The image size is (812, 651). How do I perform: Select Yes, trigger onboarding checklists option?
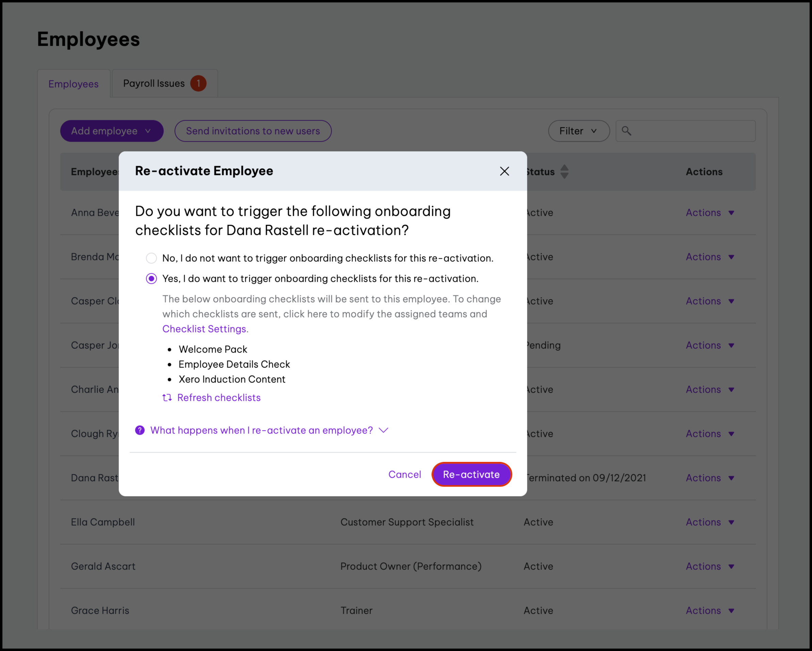coord(151,279)
